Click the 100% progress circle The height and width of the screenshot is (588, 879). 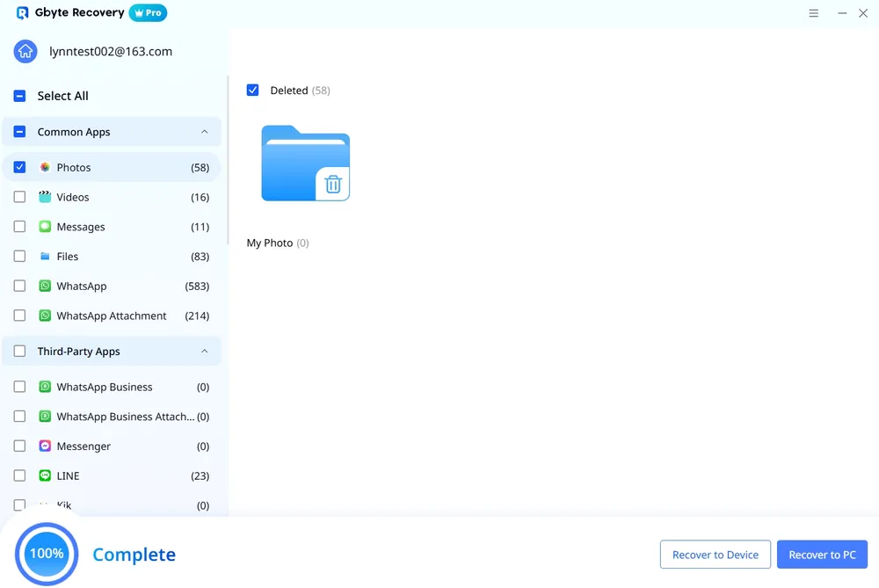pos(47,554)
